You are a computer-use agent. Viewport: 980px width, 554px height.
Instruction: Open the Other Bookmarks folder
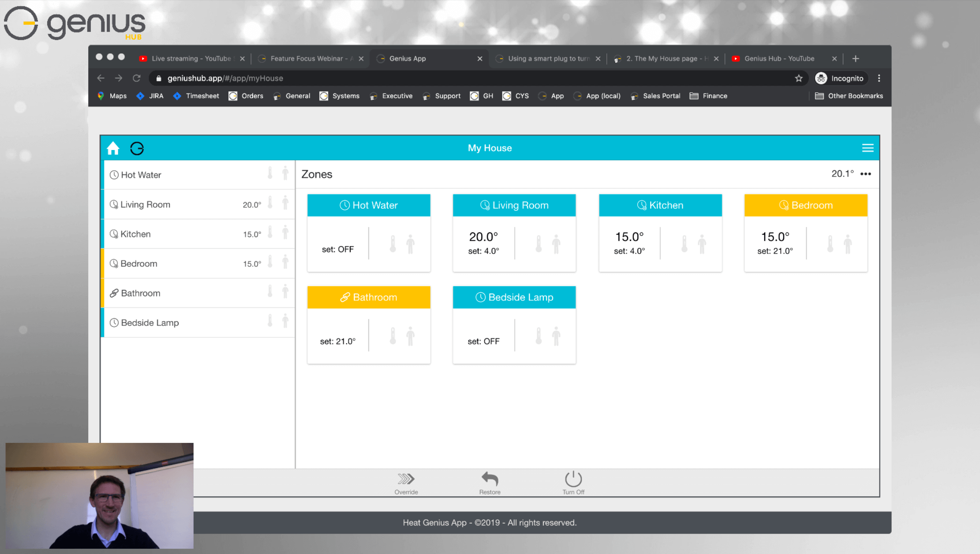(849, 96)
